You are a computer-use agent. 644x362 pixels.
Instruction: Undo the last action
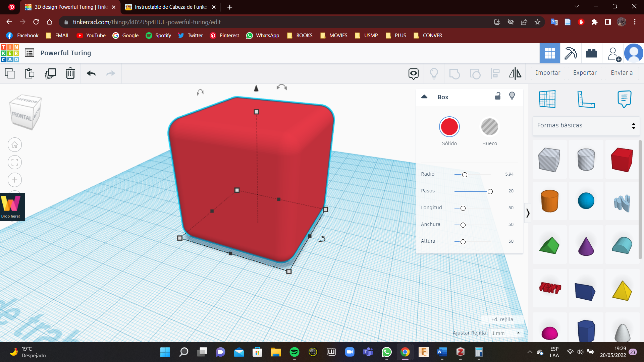click(x=91, y=73)
